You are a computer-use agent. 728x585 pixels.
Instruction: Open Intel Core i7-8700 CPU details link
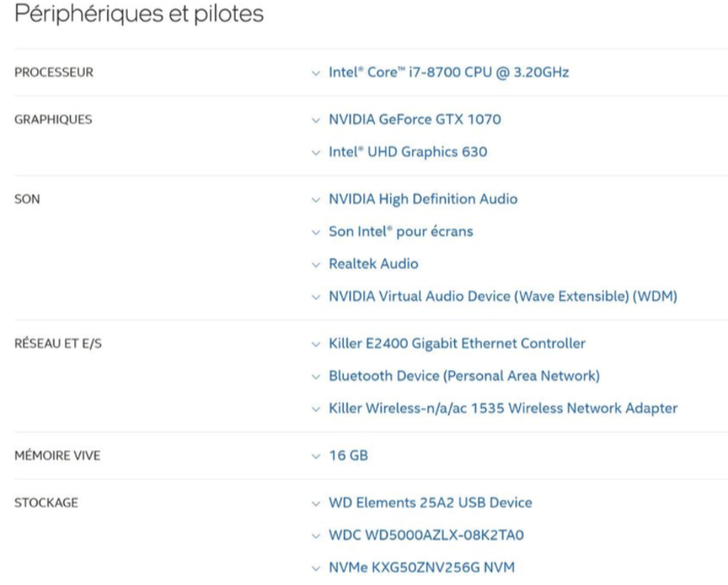448,72
